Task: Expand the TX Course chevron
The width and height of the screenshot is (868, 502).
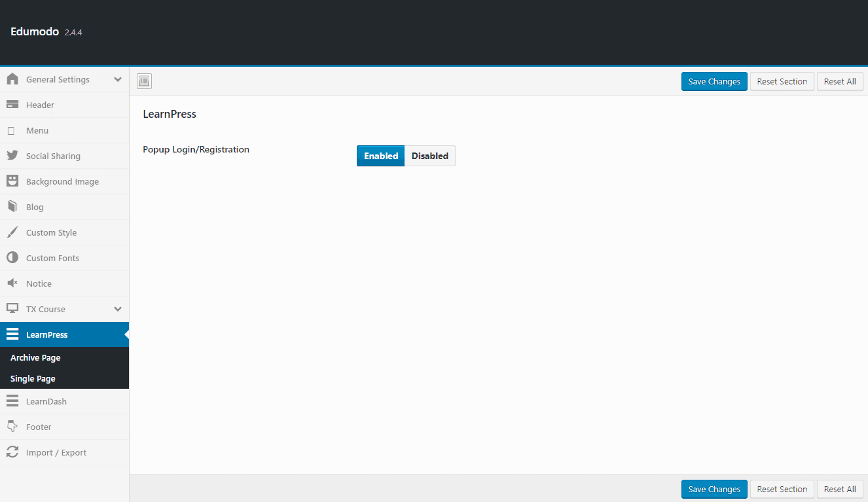Action: (x=118, y=309)
